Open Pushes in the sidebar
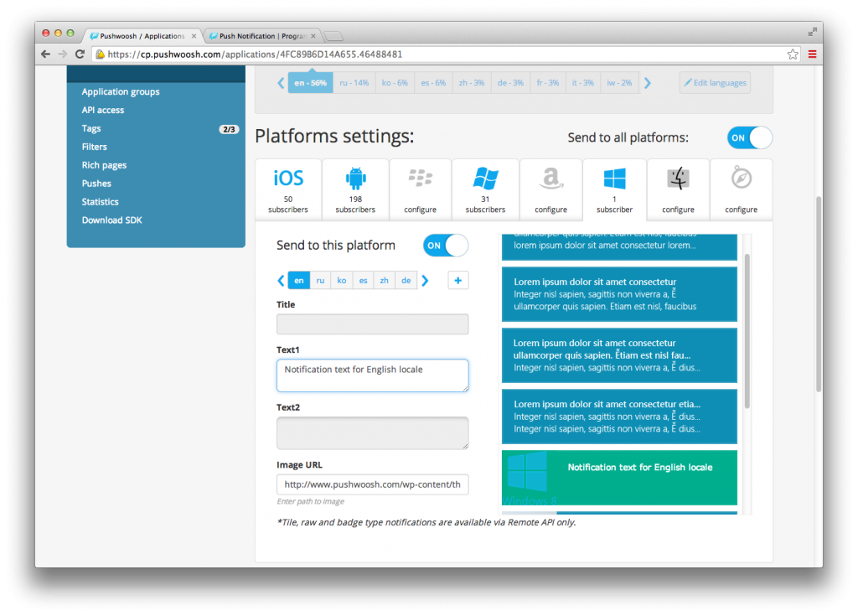 coord(96,184)
